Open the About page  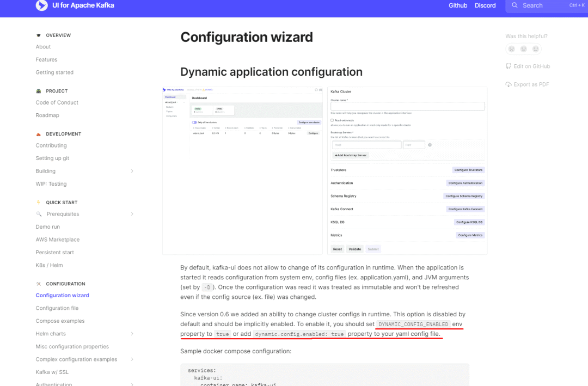click(43, 47)
